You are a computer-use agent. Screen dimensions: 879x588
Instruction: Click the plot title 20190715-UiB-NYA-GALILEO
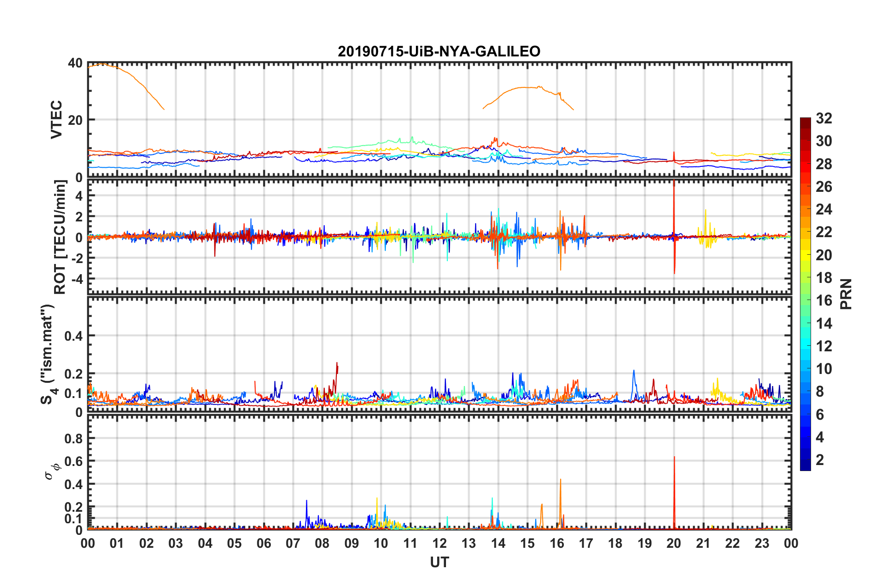439,51
